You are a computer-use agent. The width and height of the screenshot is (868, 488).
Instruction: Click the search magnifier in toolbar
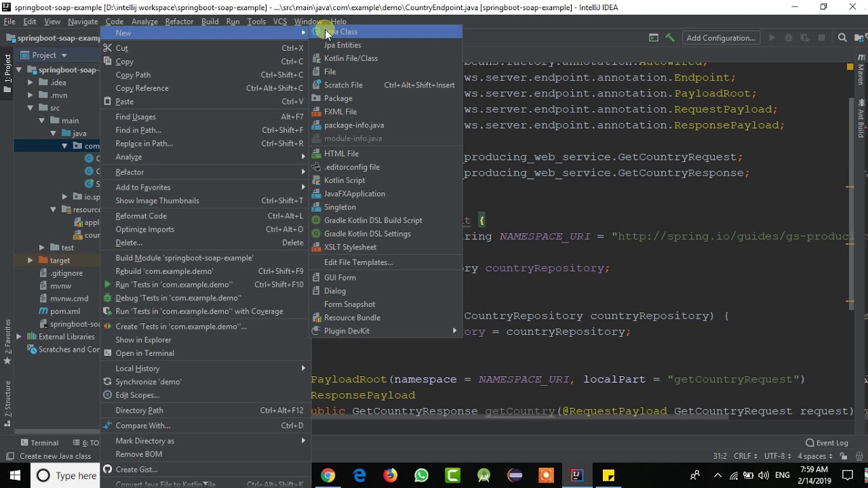point(842,38)
